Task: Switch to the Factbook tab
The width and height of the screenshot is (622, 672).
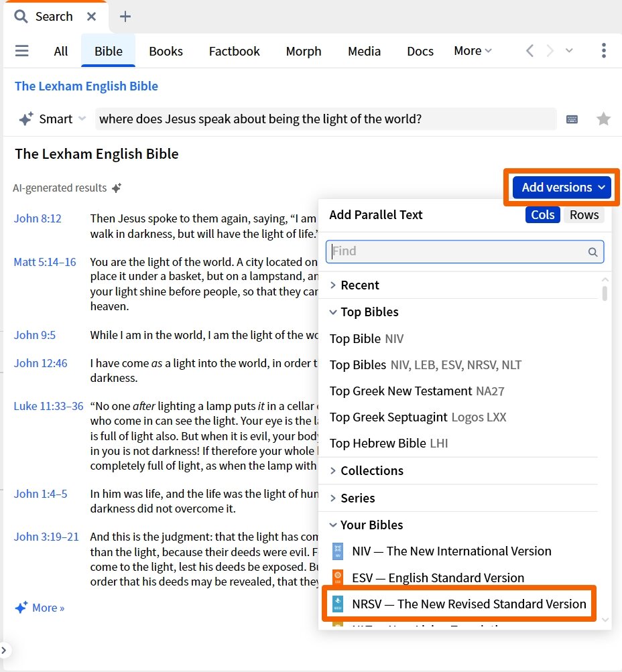Action: 234,51
